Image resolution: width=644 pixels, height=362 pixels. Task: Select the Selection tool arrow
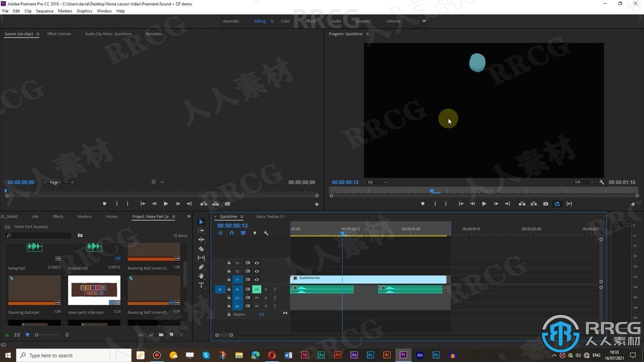(x=201, y=222)
